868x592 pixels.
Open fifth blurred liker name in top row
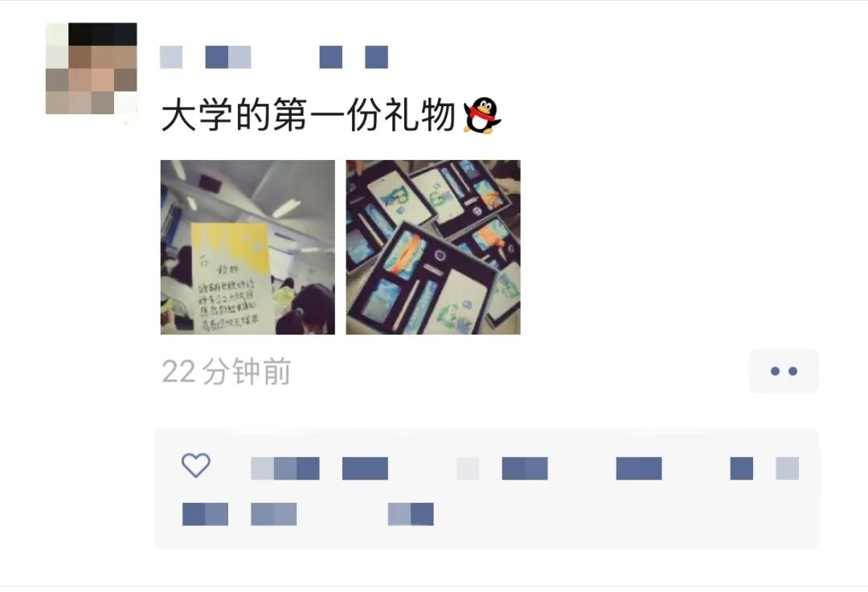coord(639,468)
